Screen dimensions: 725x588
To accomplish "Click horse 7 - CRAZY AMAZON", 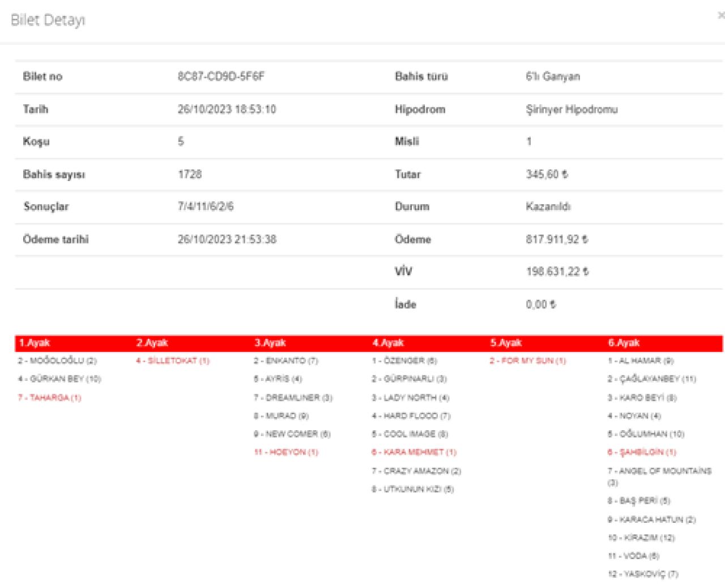I will tap(416, 471).
